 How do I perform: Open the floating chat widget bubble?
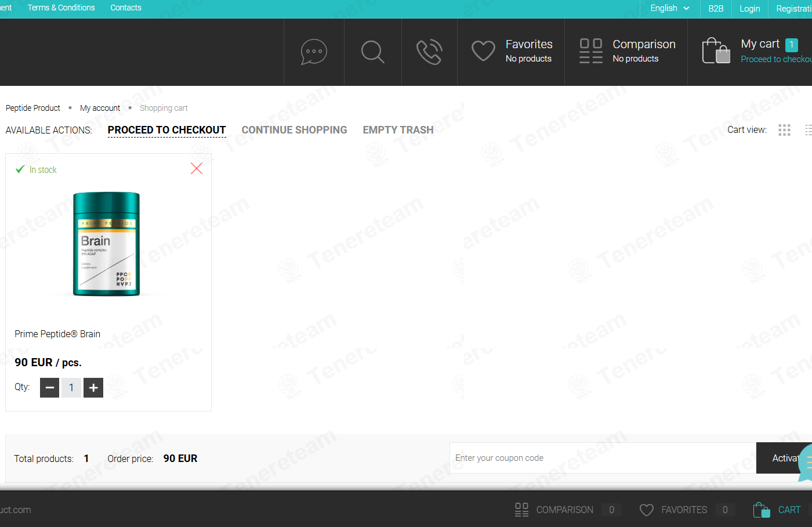[806, 463]
